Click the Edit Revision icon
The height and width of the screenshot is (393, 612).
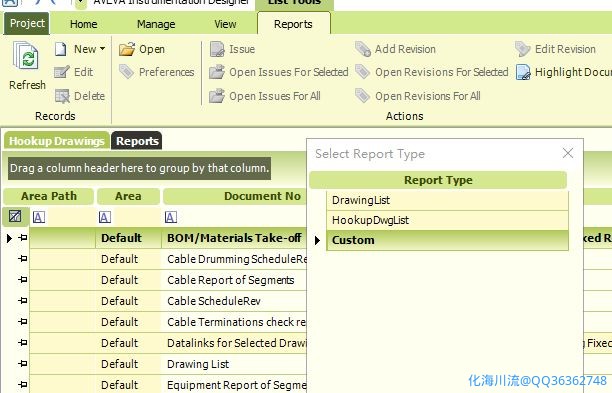click(x=523, y=49)
